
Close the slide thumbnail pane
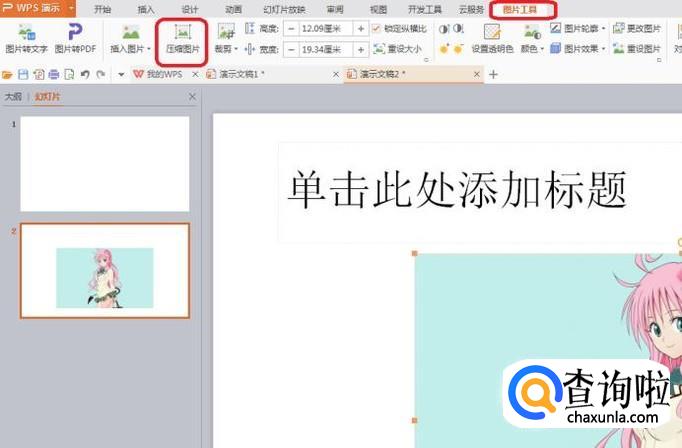[192, 97]
